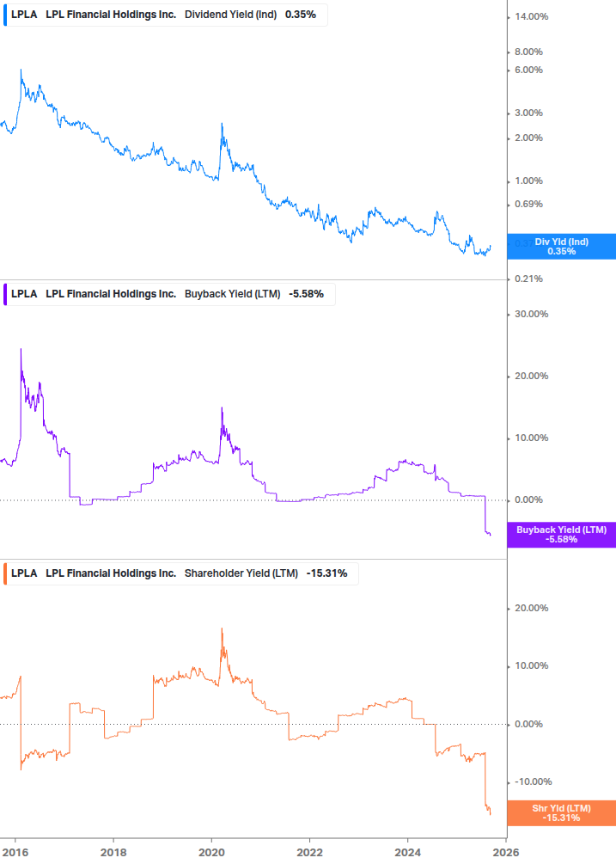This screenshot has width=616, height=864.
Task: Click the Dividend Yield (Ind) legend label
Action: [230, 15]
